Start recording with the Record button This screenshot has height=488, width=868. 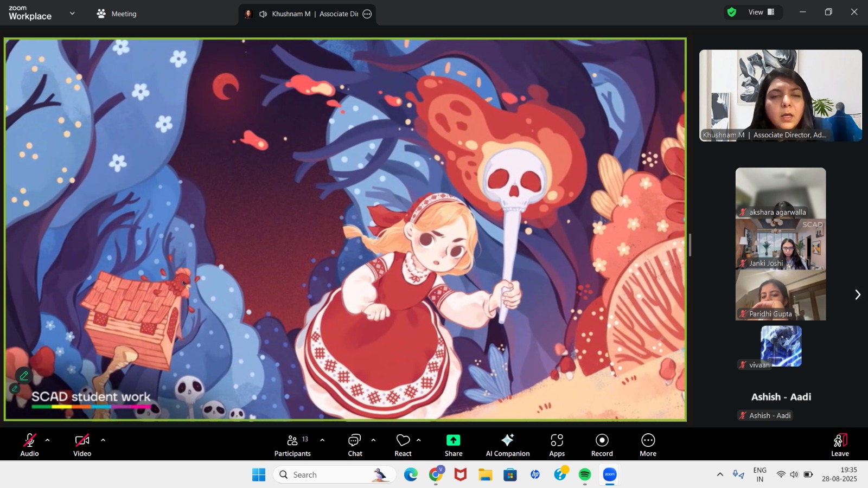[x=602, y=445]
